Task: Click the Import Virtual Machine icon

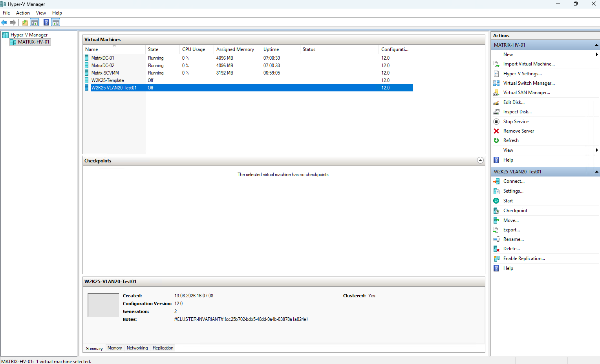Action: [496, 64]
